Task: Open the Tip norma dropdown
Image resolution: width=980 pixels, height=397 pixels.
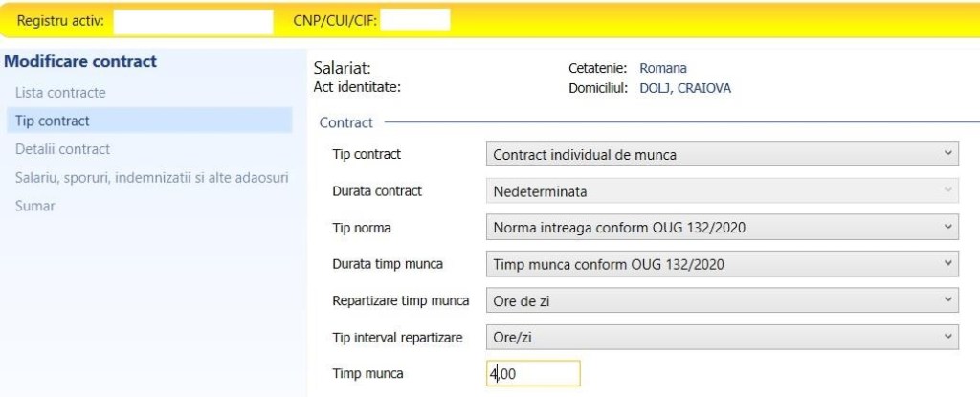Action: (x=722, y=228)
